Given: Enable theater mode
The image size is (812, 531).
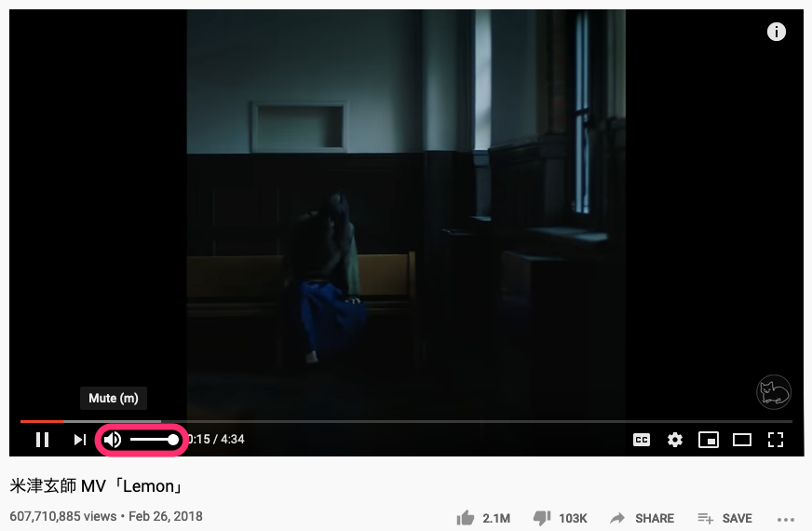Looking at the screenshot, I should point(742,440).
